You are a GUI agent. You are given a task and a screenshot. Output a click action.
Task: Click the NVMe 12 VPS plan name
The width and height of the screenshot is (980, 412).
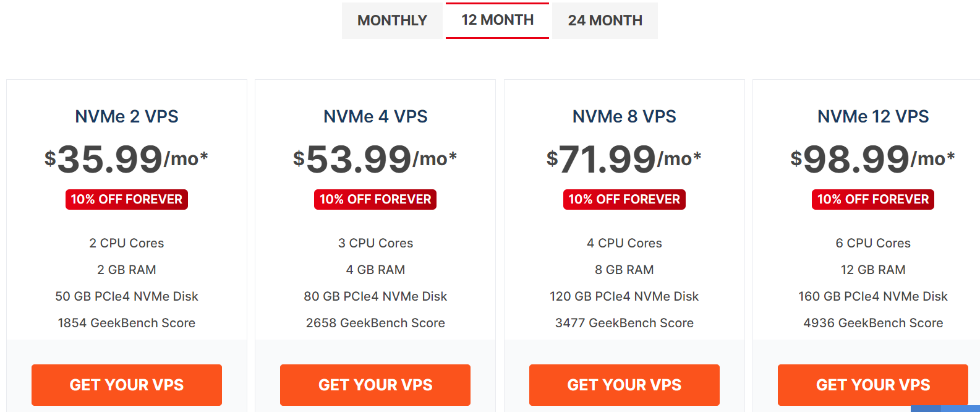(872, 116)
